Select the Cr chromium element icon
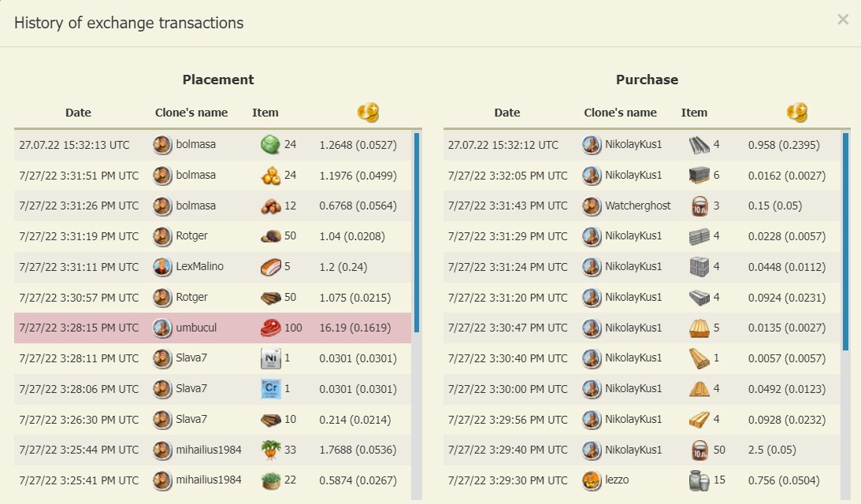 (x=270, y=389)
